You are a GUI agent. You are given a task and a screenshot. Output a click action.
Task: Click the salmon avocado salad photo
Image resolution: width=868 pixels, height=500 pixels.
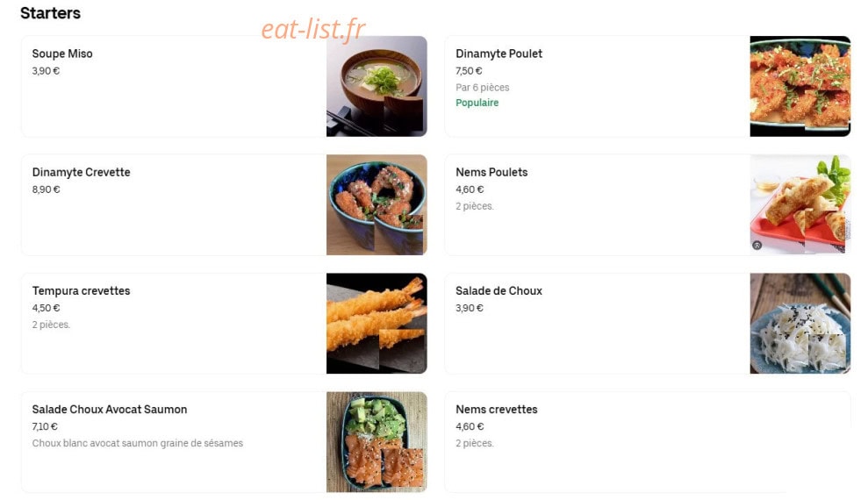377,442
